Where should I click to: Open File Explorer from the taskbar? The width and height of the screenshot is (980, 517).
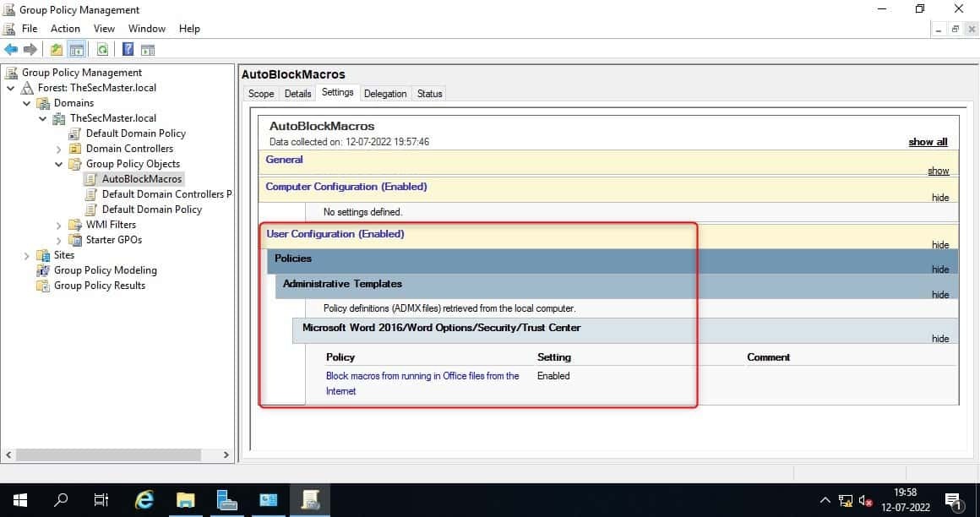186,500
